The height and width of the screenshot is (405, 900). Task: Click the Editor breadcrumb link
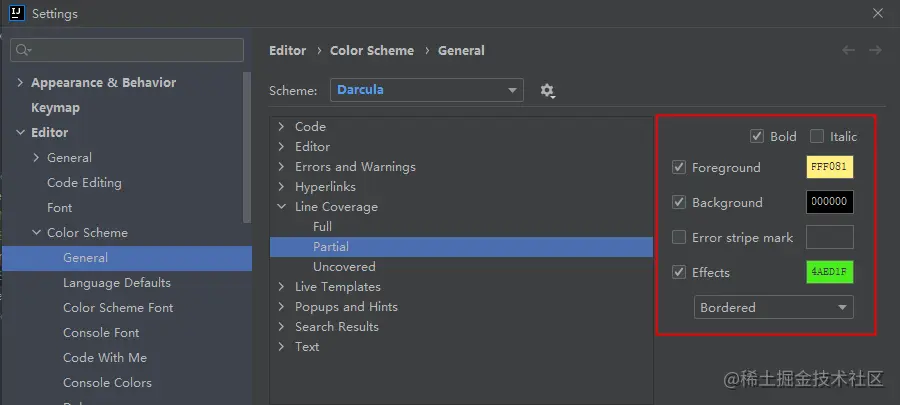[288, 50]
